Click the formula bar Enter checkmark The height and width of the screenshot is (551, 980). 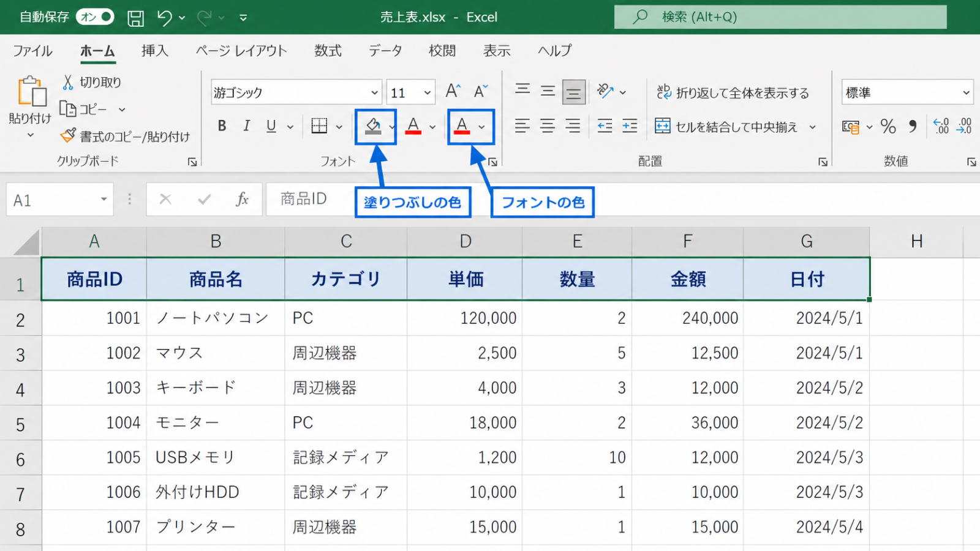204,199
